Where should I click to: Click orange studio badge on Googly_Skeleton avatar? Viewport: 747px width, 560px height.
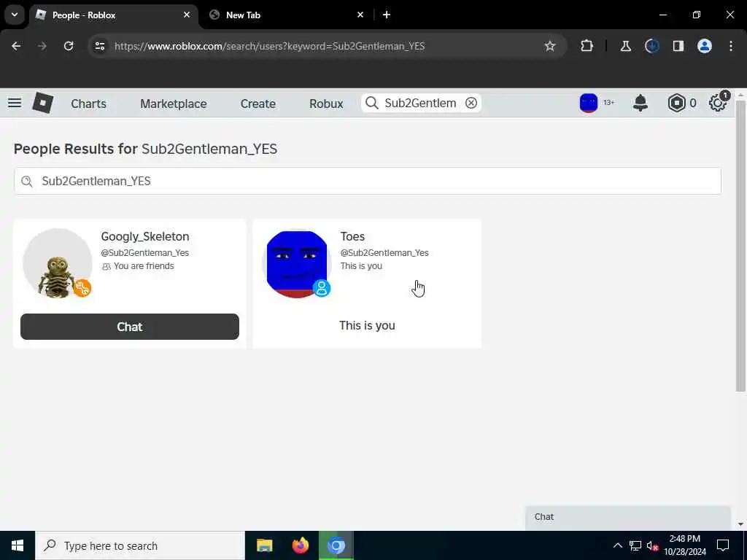(82, 288)
